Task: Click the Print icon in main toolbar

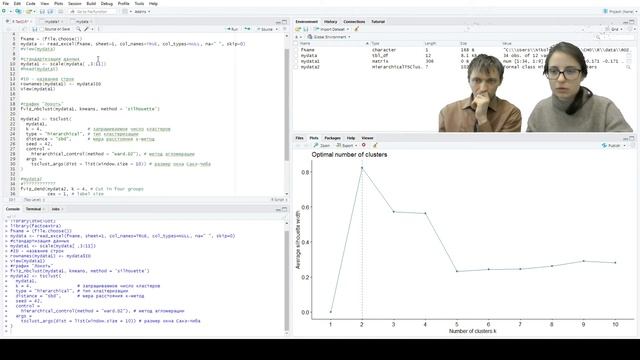Action: 60,11
